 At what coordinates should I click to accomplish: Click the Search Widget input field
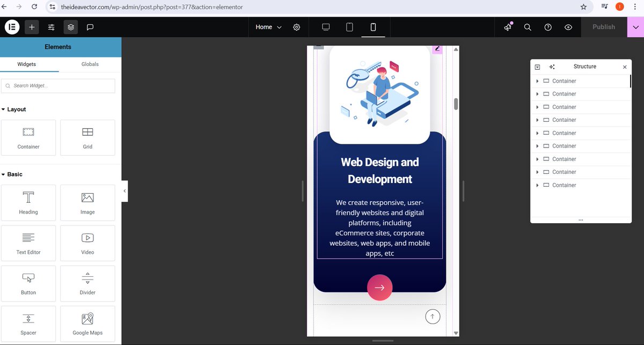coord(58,86)
